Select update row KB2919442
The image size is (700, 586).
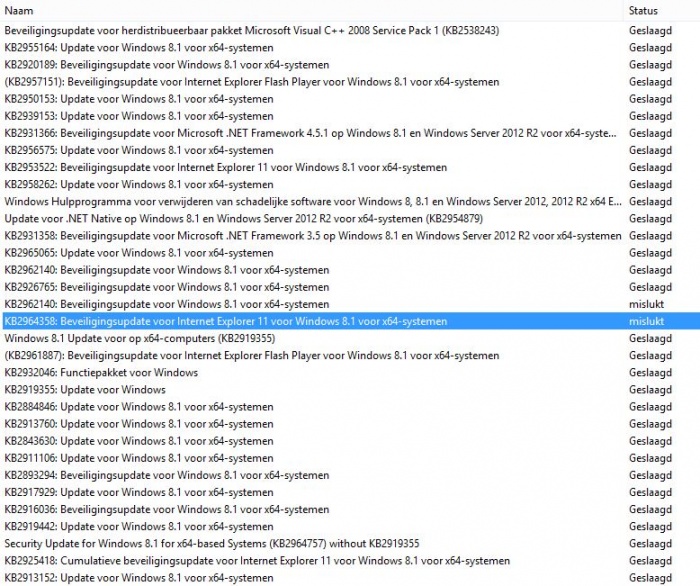click(350, 527)
